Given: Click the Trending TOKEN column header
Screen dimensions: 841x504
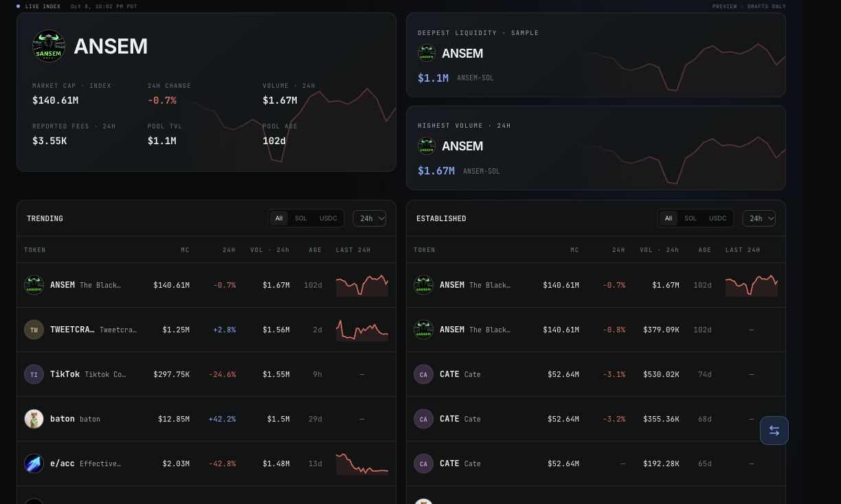Looking at the screenshot, I should [35, 250].
